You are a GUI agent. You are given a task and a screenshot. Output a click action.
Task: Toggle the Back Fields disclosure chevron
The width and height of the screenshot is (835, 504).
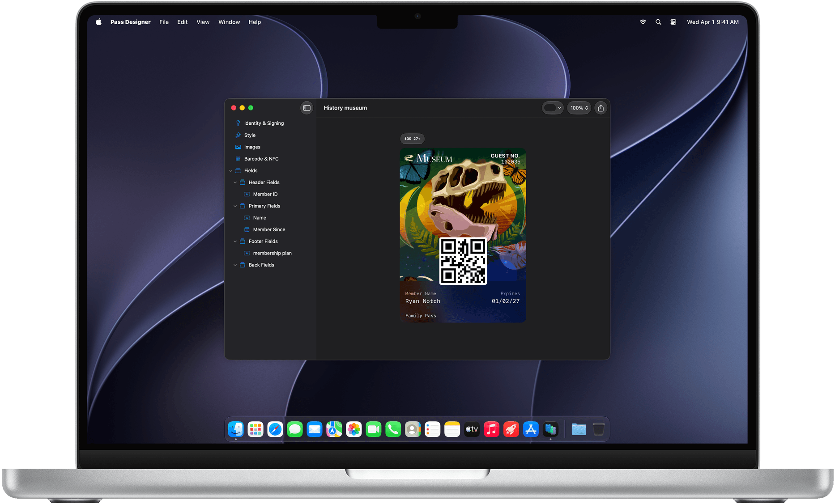tap(235, 265)
